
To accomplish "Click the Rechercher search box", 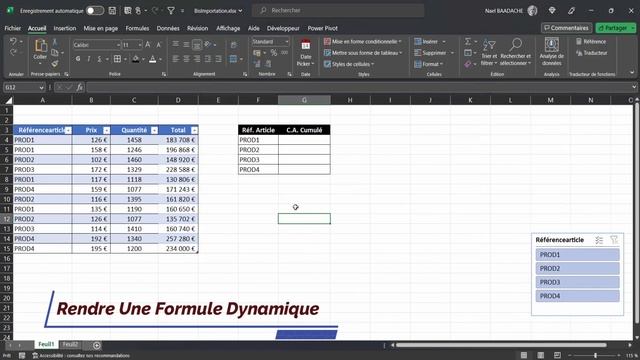I will click(338, 11).
